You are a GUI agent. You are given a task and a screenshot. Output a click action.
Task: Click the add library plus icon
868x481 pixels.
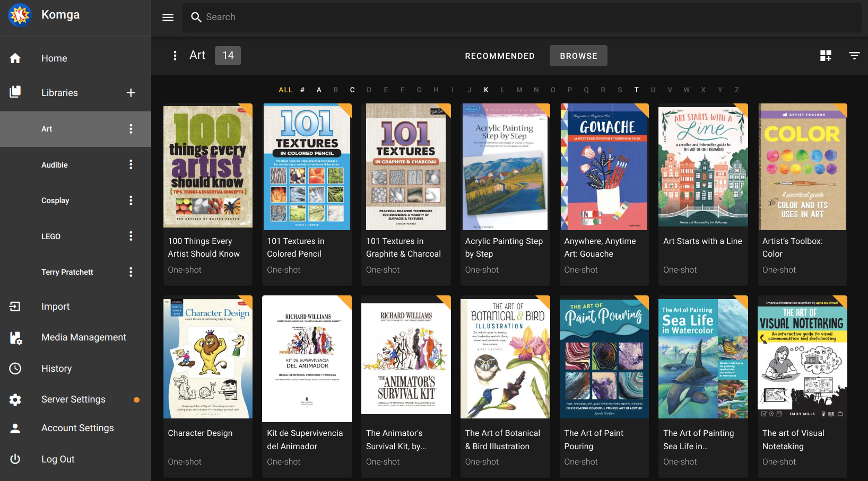131,93
